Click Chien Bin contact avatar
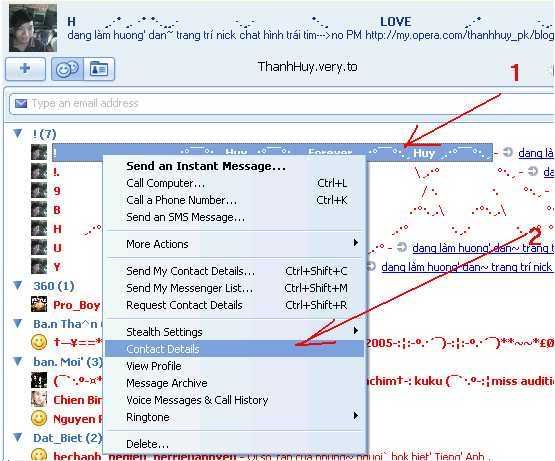555x461 pixels. point(39,399)
